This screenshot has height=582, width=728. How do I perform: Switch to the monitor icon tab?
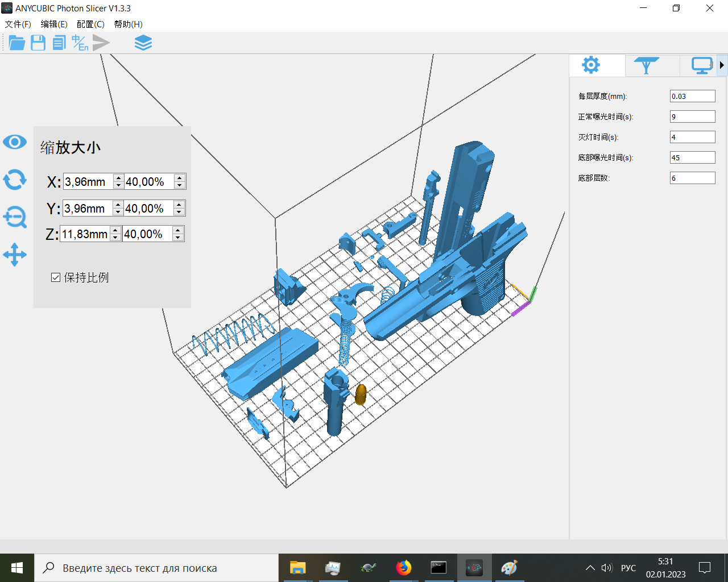[701, 65]
